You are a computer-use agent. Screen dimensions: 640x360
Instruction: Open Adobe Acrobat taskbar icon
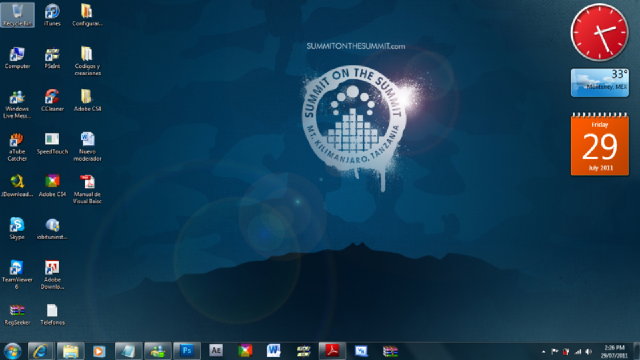332,351
